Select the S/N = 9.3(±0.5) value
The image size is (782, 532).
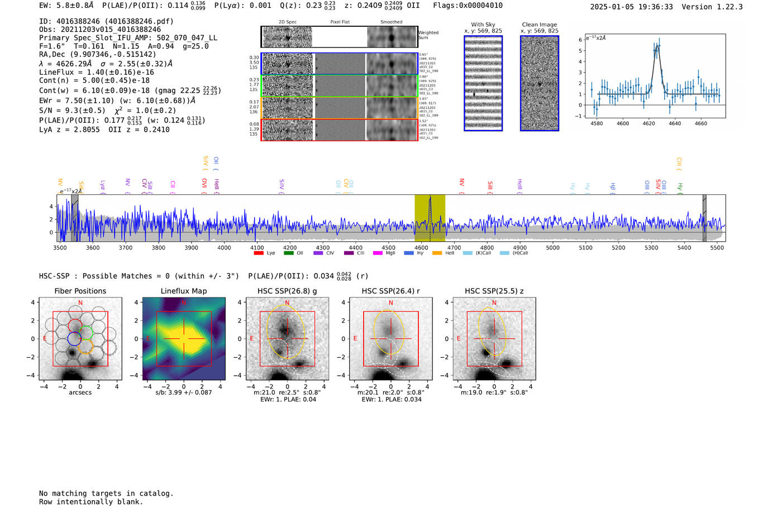[72, 111]
